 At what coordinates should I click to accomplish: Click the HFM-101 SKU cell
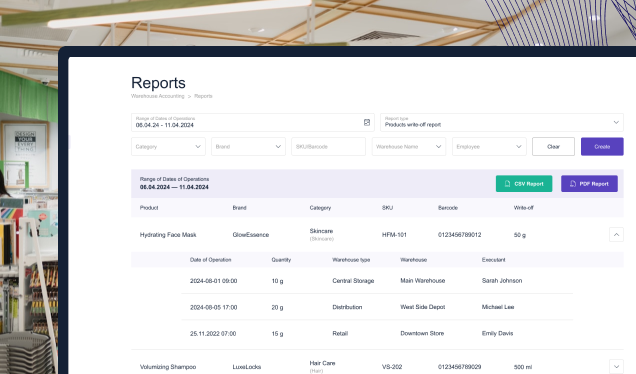point(394,235)
